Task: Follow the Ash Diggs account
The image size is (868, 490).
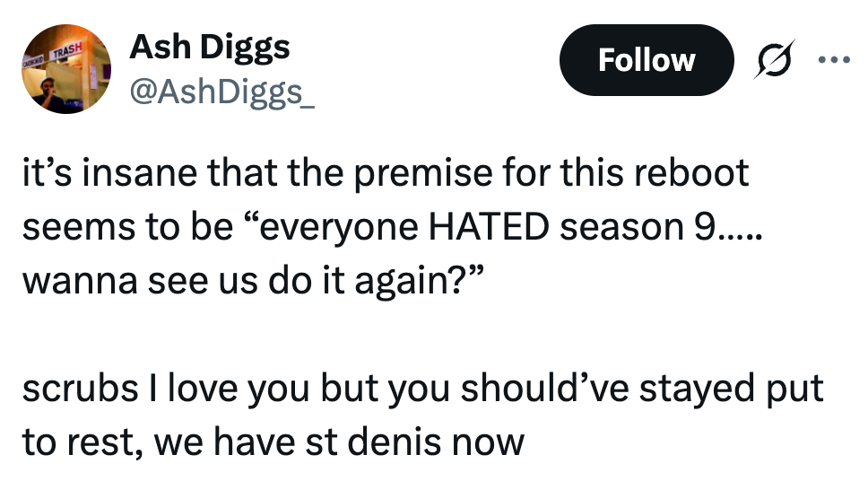Action: point(646,60)
